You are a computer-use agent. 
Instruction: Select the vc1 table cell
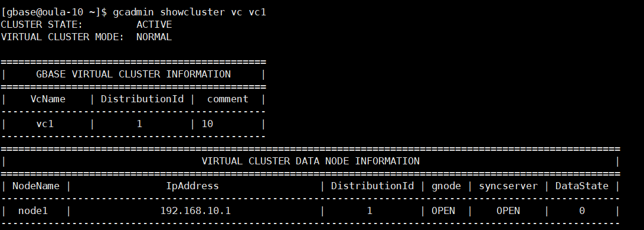[x=45, y=124]
